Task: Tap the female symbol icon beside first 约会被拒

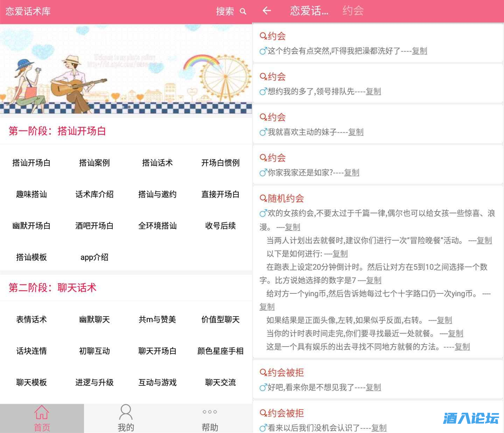Action: click(263, 373)
